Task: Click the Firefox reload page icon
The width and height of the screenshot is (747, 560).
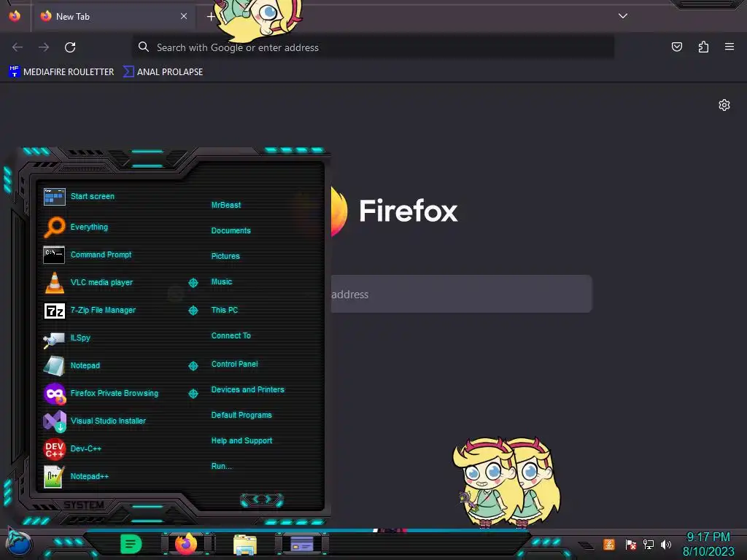Action: [x=70, y=47]
